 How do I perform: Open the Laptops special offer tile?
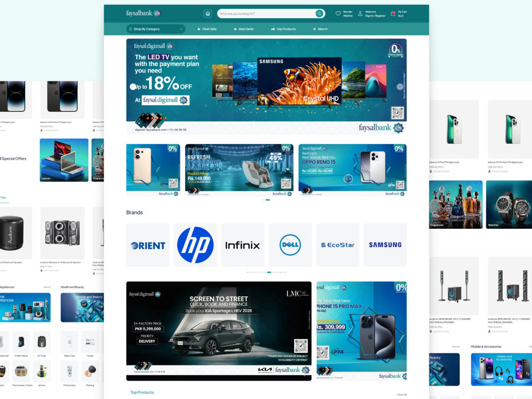64,160
